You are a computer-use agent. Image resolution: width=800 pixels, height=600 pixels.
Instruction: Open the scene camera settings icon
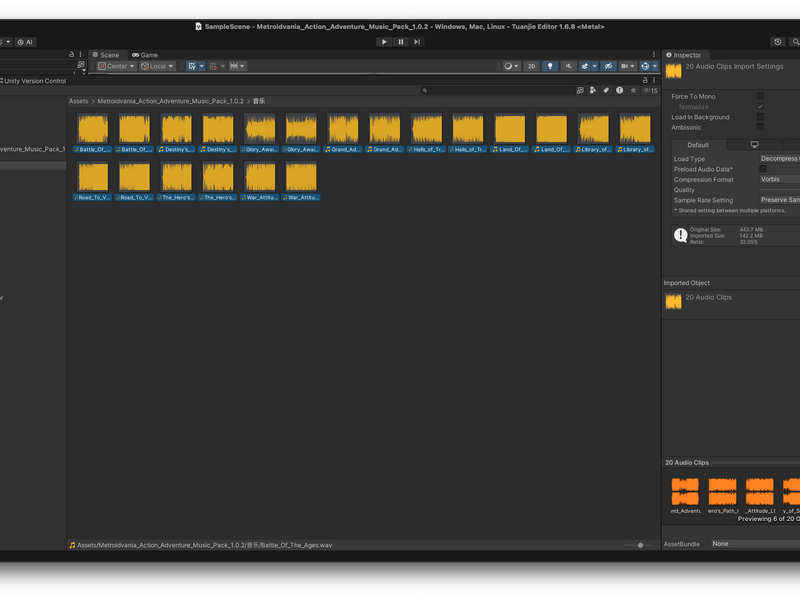pos(627,66)
